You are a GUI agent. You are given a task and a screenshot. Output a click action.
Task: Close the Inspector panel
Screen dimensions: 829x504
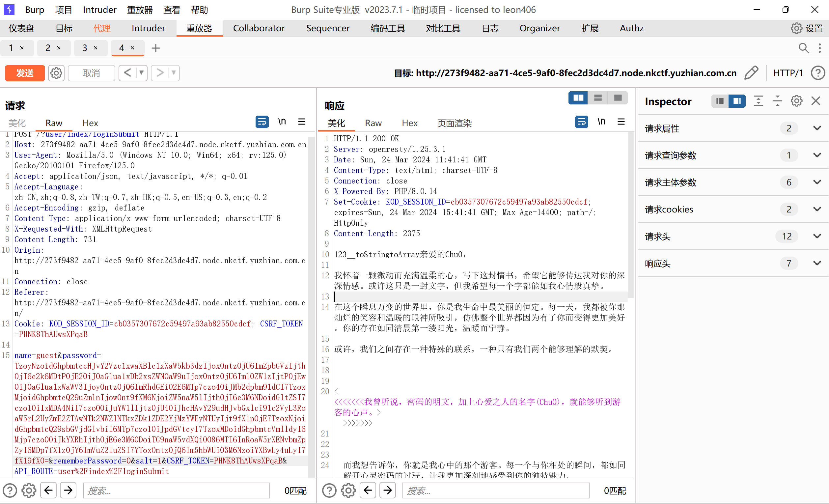tap(816, 101)
